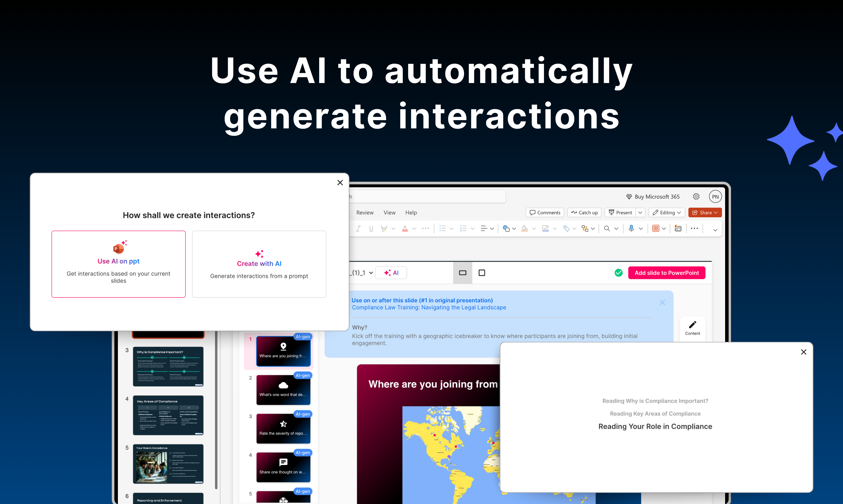The image size is (843, 504).
Task: Choose the Create with AI option
Action: (259, 264)
